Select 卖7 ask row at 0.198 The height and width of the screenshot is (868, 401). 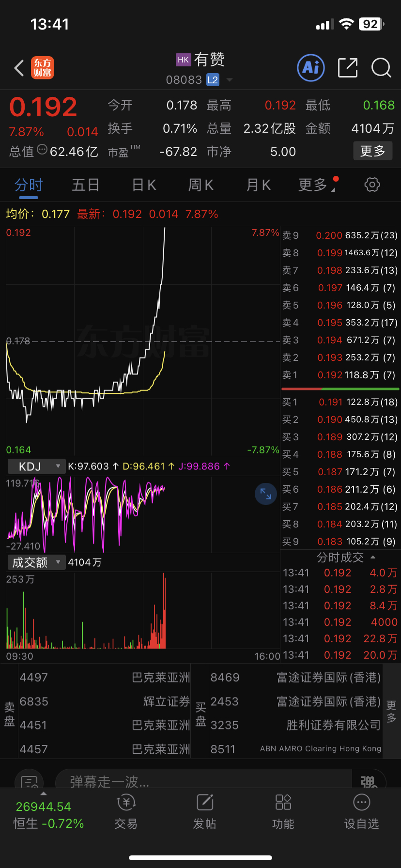pos(340,270)
